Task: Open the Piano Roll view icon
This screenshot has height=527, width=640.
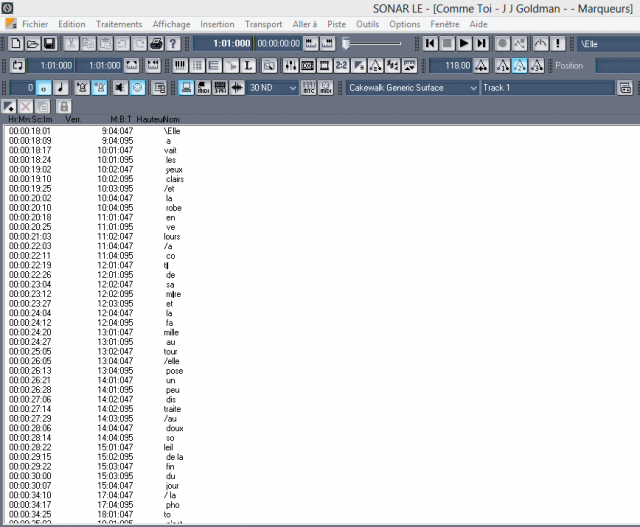Action: click(180, 65)
